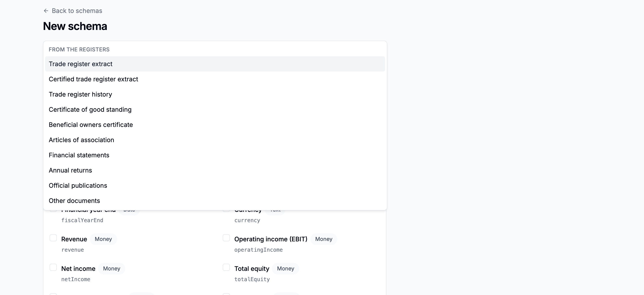Click the Money tag beside Net income
Image resolution: width=644 pixels, height=295 pixels.
112,269
